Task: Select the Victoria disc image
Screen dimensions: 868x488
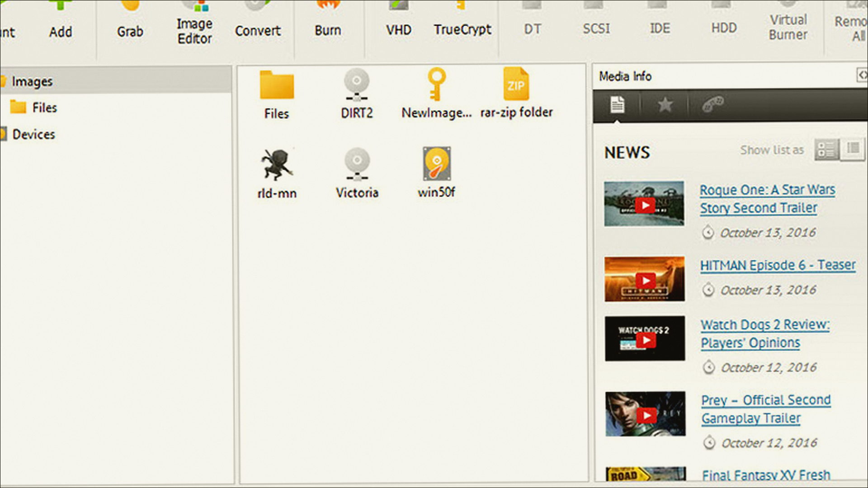Action: click(x=357, y=174)
